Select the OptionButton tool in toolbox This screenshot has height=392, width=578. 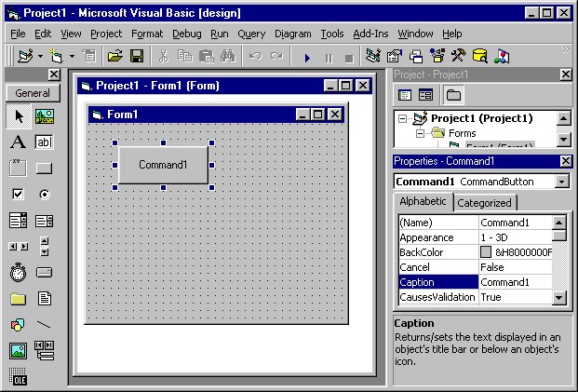45,195
